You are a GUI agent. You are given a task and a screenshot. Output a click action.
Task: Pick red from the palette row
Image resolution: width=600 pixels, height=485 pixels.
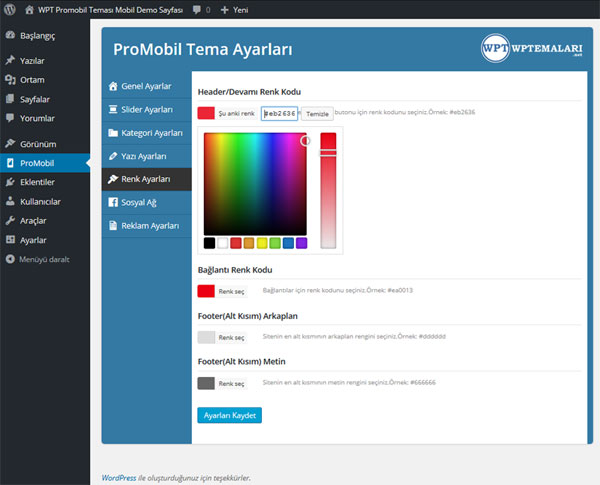tap(236, 243)
